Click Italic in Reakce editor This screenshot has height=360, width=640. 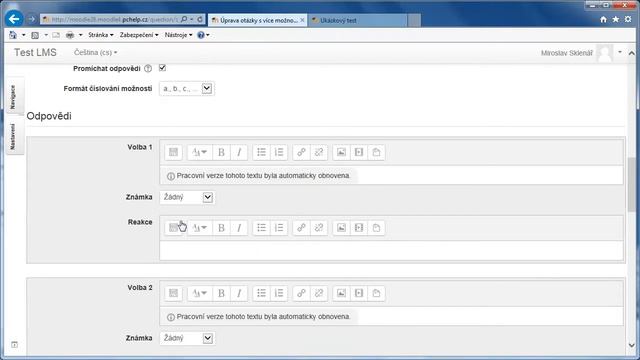(239, 227)
